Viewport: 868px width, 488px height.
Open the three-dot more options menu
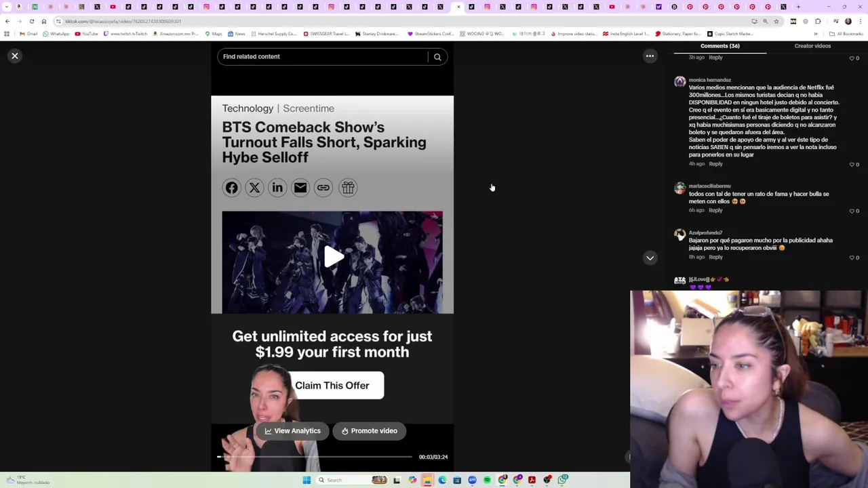point(650,56)
